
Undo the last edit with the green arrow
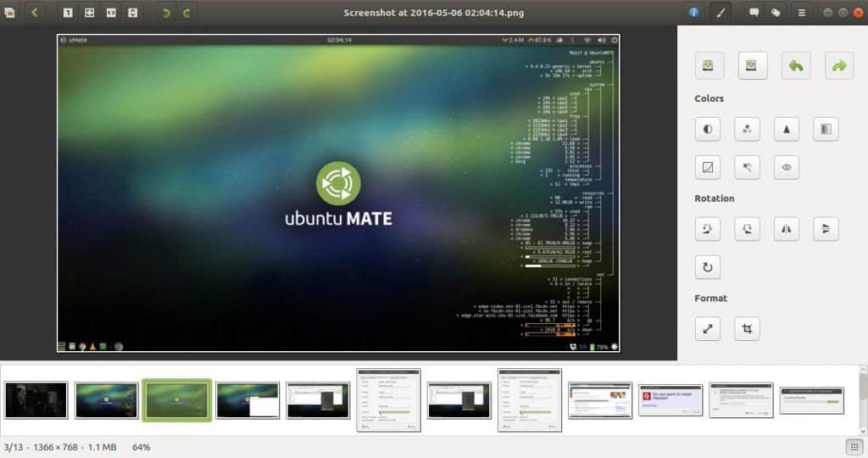pyautogui.click(x=795, y=65)
